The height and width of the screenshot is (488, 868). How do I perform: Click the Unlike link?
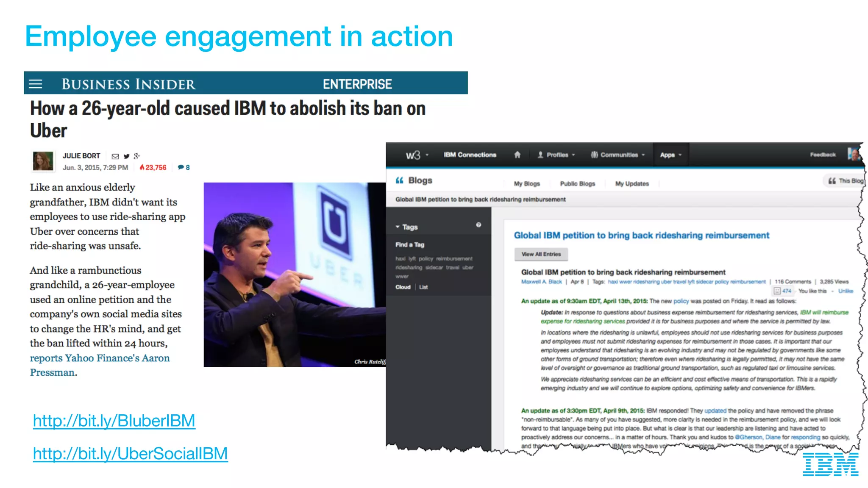tap(846, 291)
